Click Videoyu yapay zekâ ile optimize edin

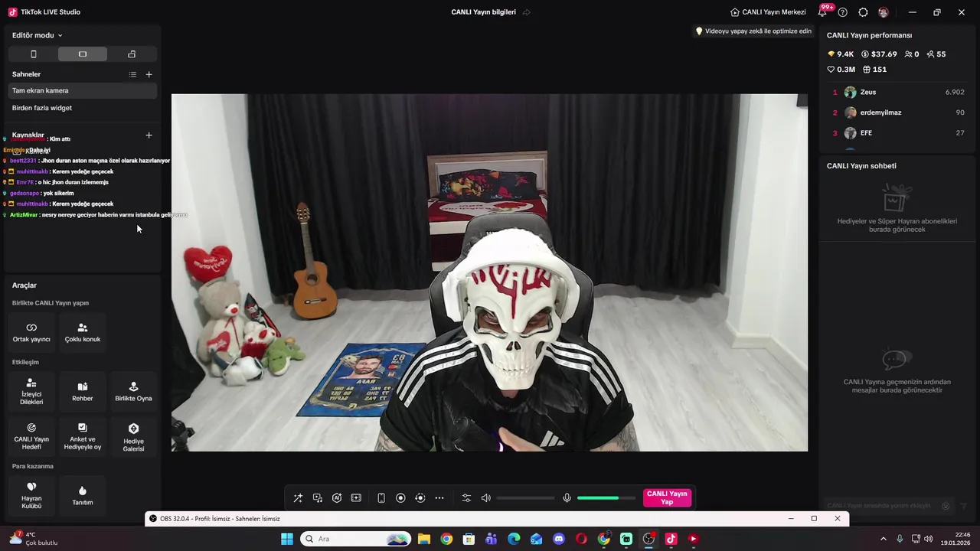click(753, 31)
